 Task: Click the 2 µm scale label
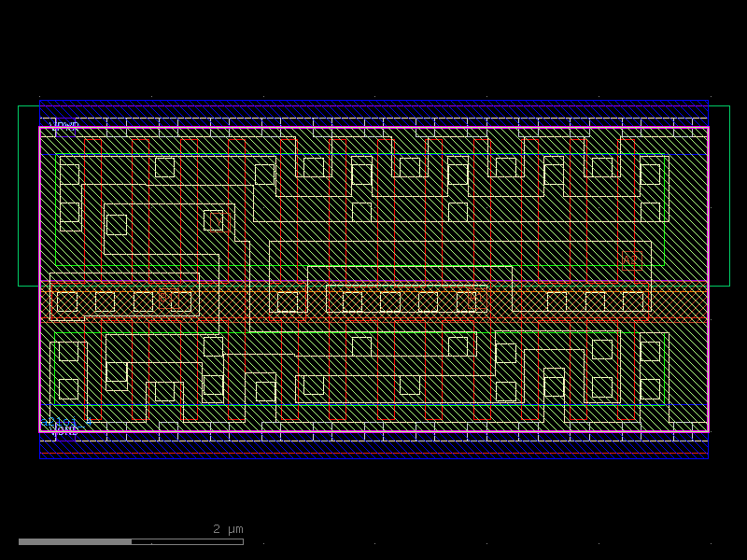pyautogui.click(x=228, y=529)
